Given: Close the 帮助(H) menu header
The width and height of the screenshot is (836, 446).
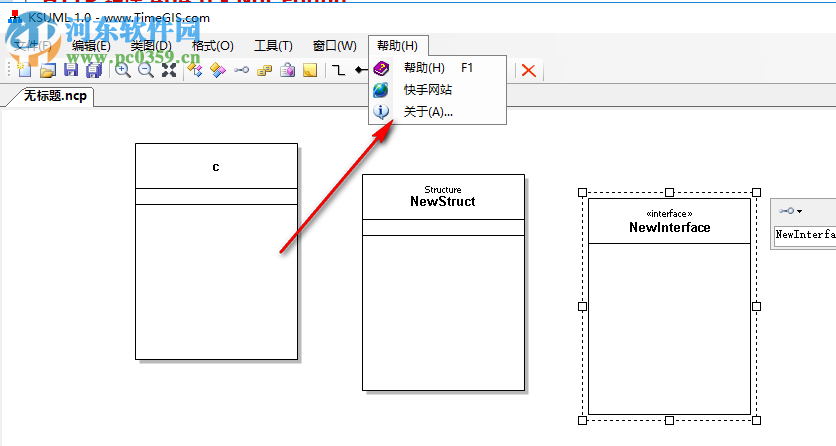Looking at the screenshot, I should (397, 46).
